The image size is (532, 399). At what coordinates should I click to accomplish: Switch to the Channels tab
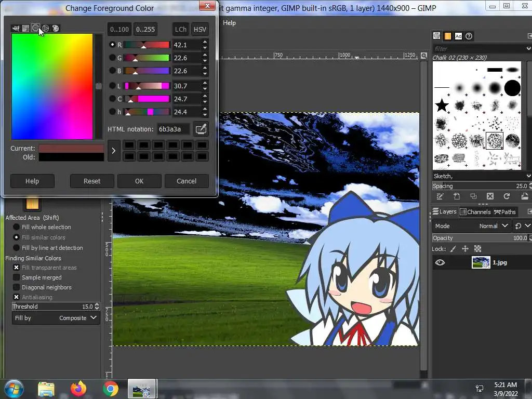[475, 212]
